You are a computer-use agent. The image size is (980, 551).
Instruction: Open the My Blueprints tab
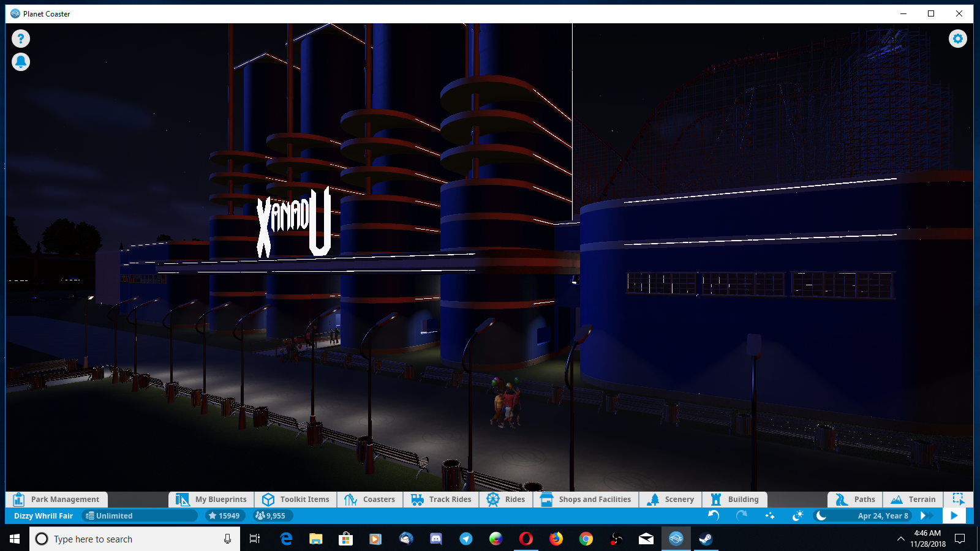pyautogui.click(x=211, y=499)
